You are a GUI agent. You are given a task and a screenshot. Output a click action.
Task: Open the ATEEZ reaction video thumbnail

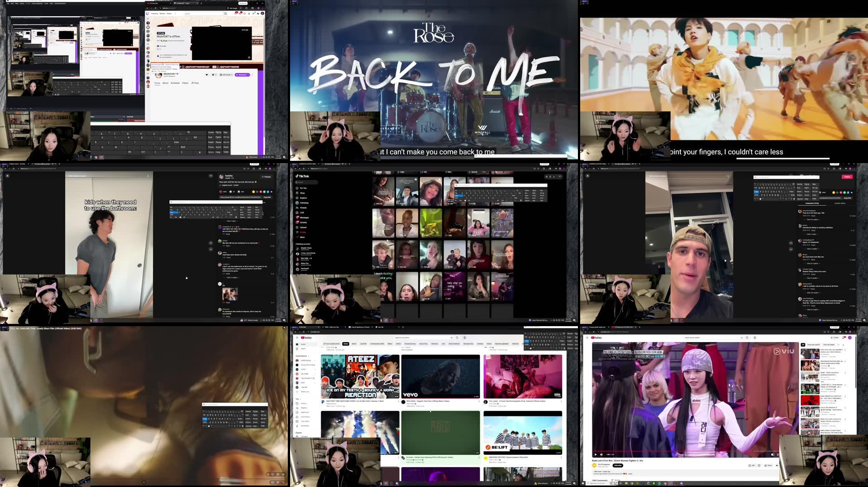click(360, 376)
